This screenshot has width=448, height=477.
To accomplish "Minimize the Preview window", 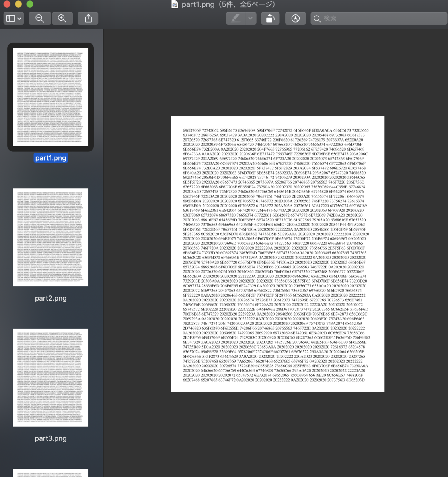I will (18, 4).
